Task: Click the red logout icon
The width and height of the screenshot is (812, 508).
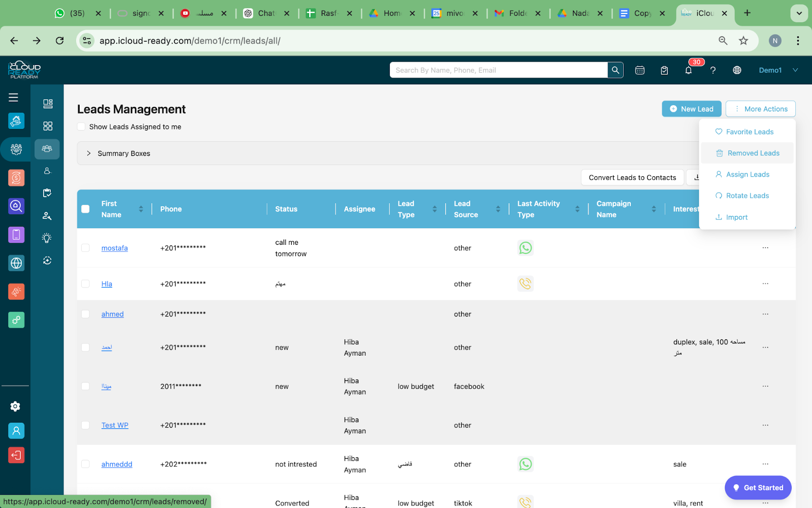Action: tap(16, 455)
